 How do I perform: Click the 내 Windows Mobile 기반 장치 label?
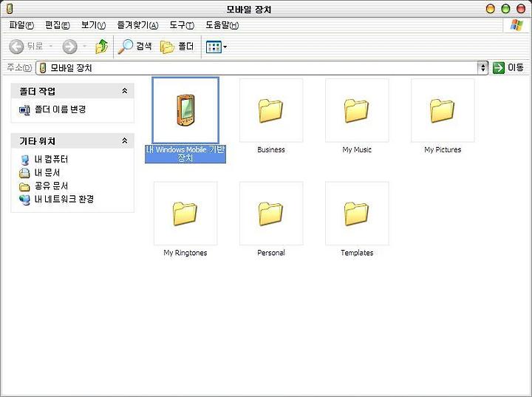click(185, 154)
